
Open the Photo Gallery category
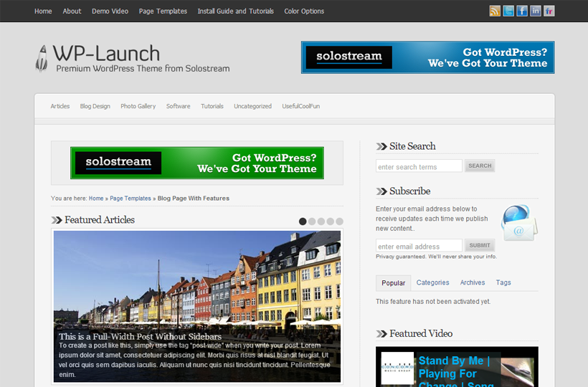coord(138,106)
